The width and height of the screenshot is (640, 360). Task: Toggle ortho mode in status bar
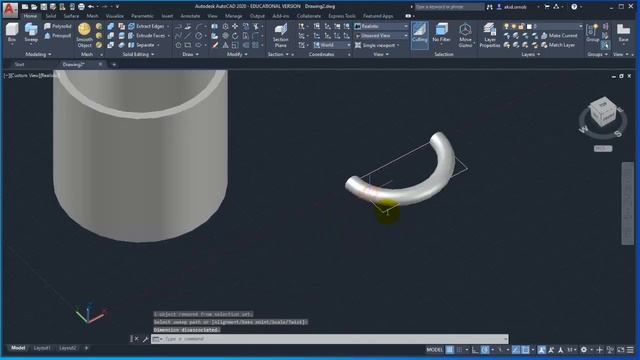475,350
